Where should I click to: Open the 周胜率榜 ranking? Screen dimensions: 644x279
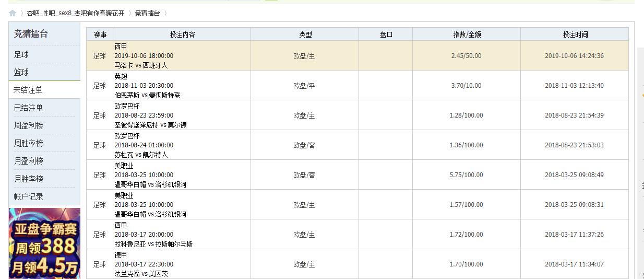(x=28, y=143)
